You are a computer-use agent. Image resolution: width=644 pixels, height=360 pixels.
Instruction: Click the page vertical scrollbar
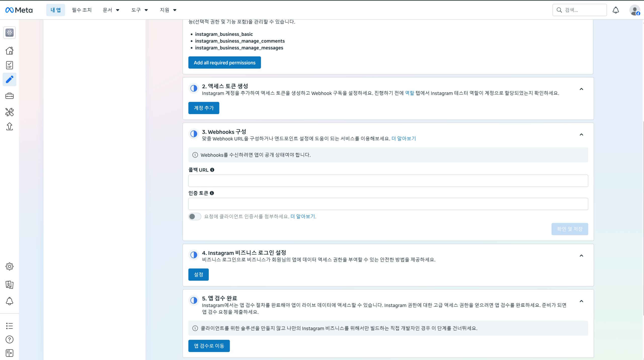pos(643,219)
